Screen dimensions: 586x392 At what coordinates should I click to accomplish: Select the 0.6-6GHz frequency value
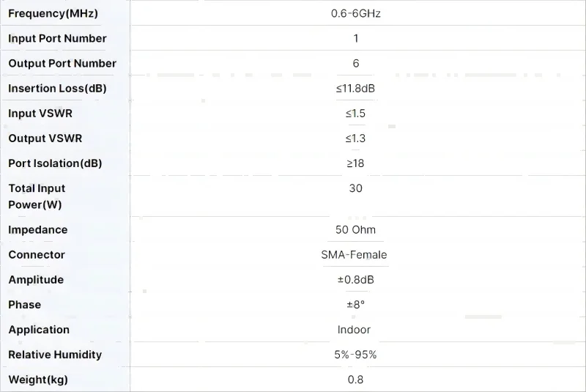coord(356,13)
